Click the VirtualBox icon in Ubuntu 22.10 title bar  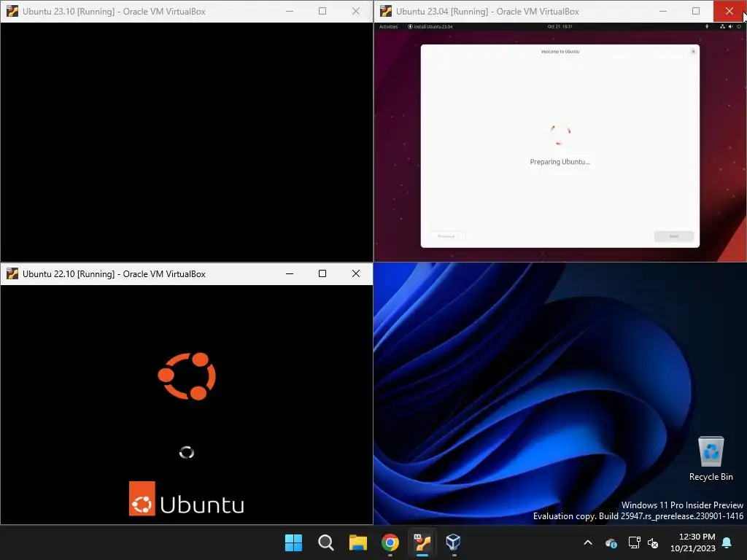click(12, 274)
